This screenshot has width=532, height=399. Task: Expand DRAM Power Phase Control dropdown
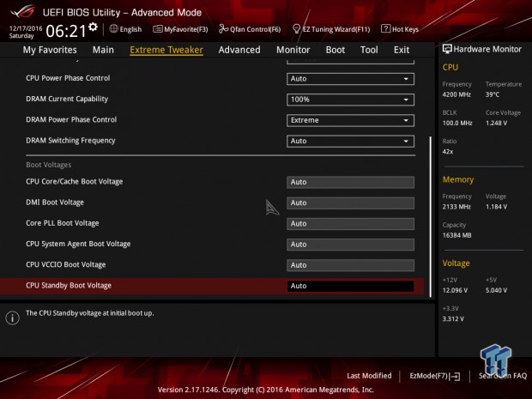pyautogui.click(x=350, y=120)
